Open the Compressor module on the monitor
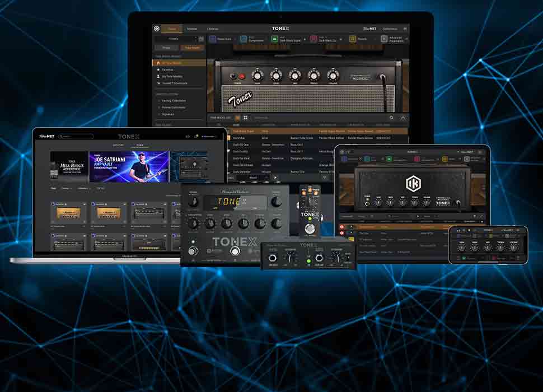The height and width of the screenshot is (392, 543). (x=244, y=39)
